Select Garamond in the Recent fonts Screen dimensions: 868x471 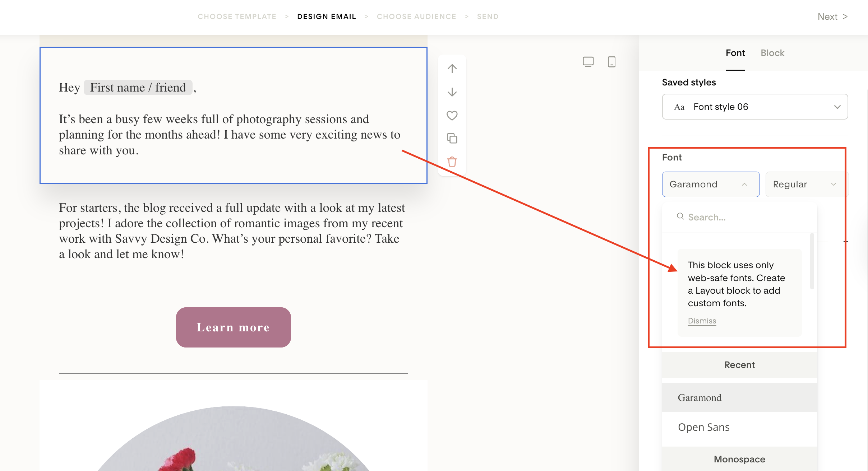(700, 398)
